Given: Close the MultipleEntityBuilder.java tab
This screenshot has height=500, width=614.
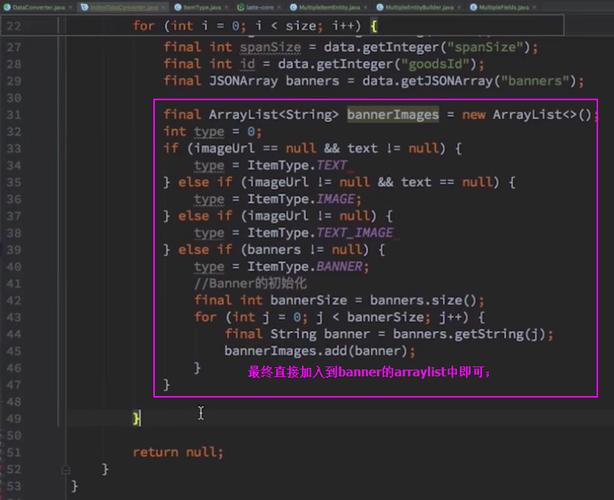Looking at the screenshot, I should point(459,7).
